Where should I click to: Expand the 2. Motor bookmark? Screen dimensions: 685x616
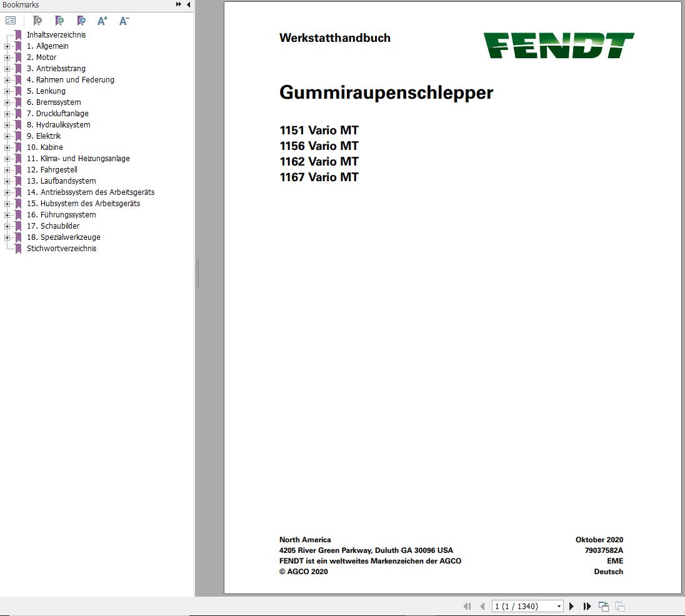(x=7, y=57)
